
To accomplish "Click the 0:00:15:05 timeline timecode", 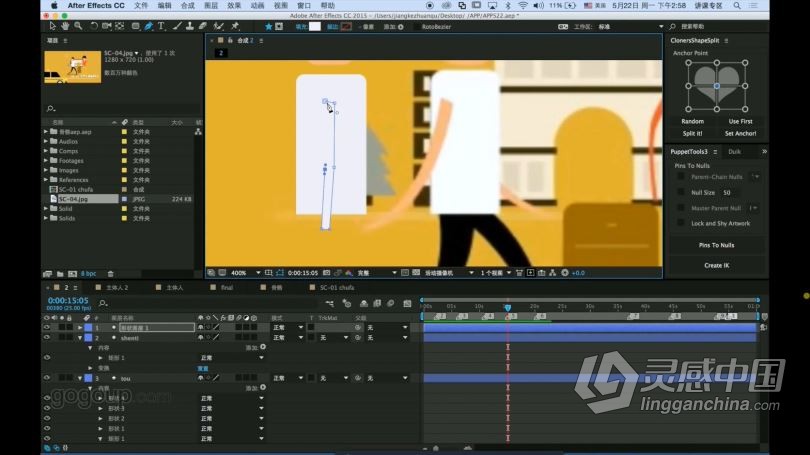I will (68, 301).
